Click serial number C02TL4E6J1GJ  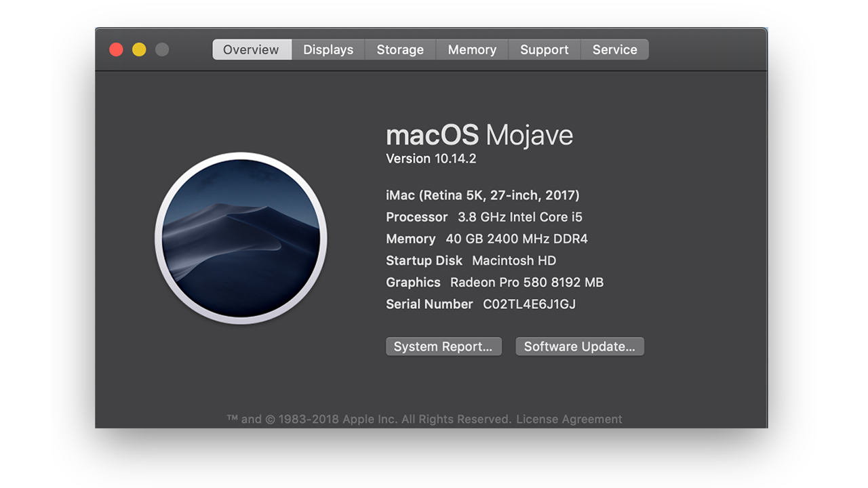530,304
